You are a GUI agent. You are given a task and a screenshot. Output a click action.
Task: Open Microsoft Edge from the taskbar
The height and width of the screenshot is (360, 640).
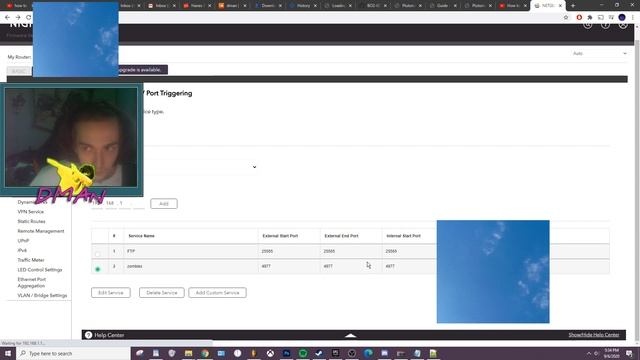pos(368,353)
